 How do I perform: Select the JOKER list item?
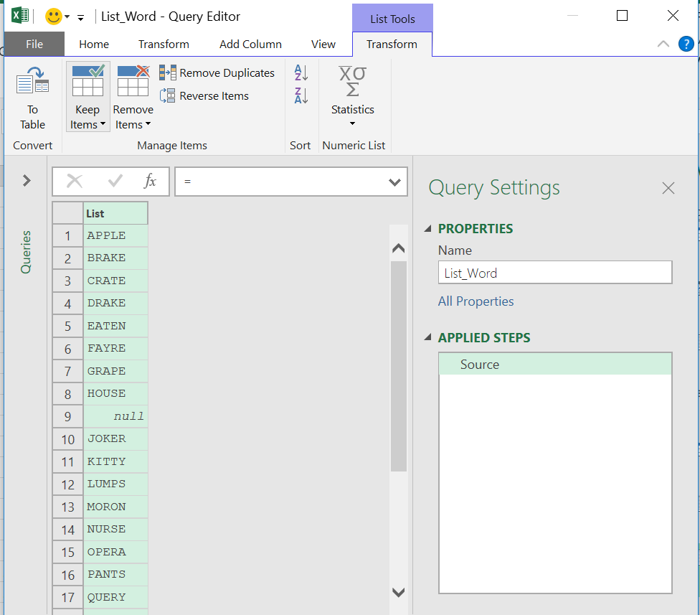(x=115, y=438)
